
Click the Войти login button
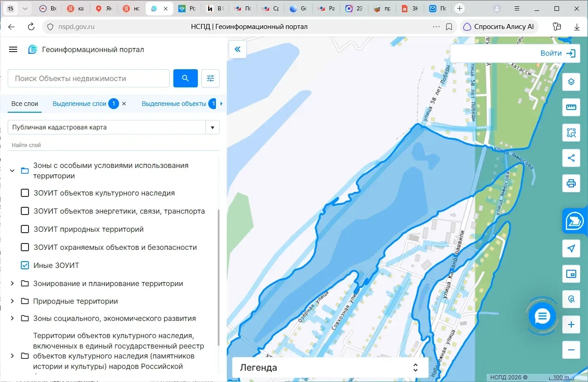558,53
